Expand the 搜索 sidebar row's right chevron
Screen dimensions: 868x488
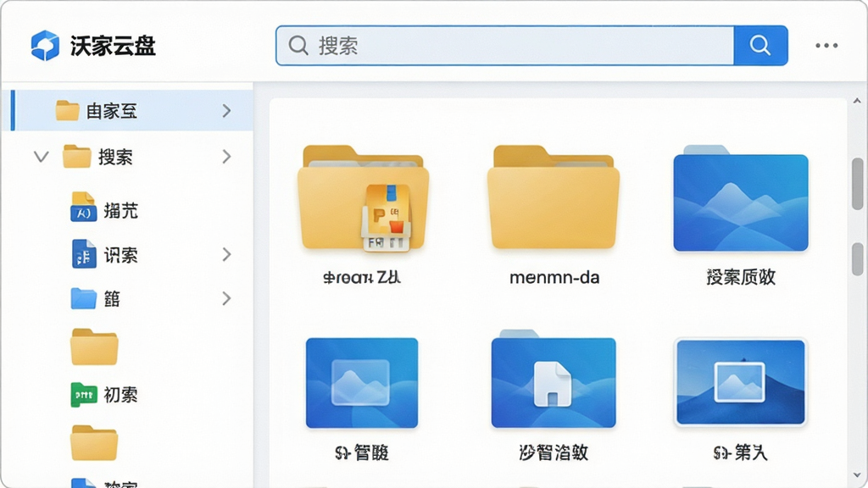226,157
